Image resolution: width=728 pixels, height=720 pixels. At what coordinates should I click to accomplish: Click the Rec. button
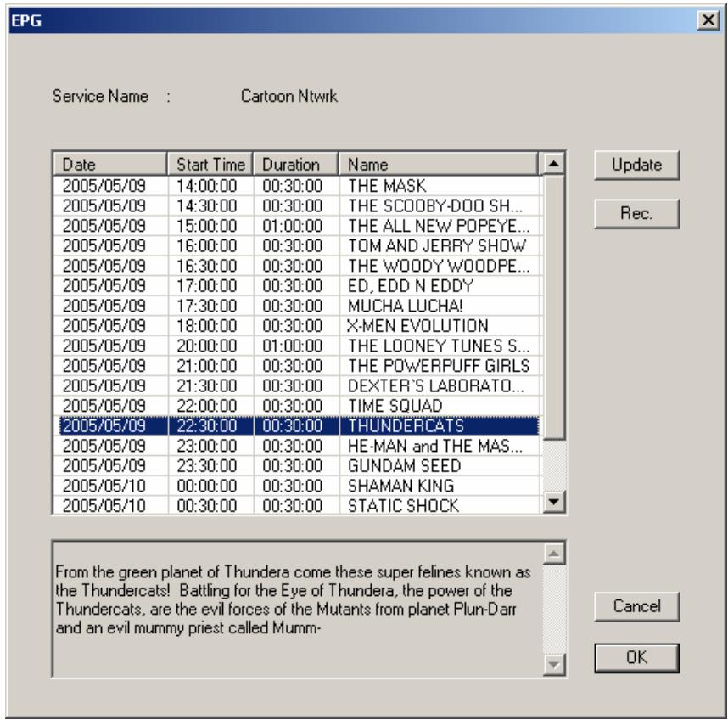pos(636,214)
